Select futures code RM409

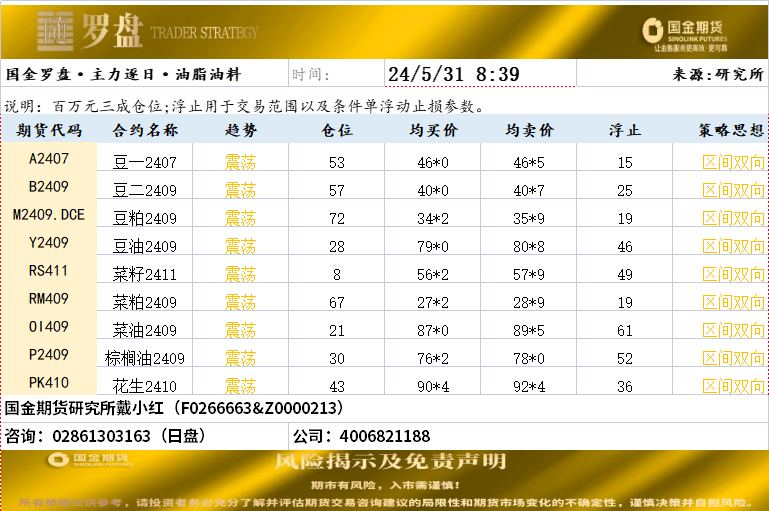point(49,298)
